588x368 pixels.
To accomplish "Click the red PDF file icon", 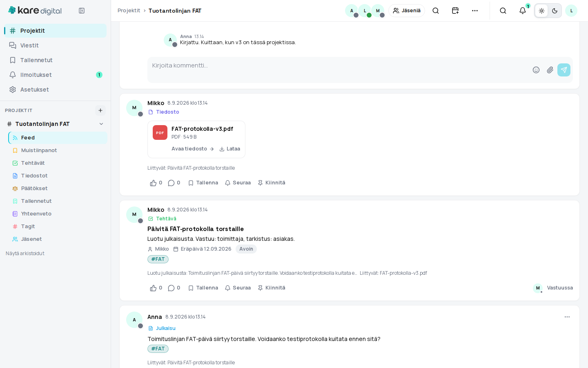I will pyautogui.click(x=160, y=132).
